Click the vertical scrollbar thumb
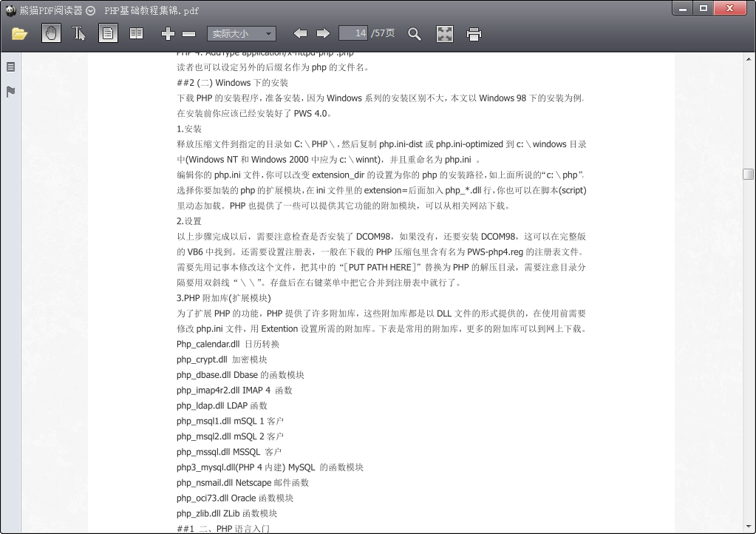Image resolution: width=756 pixels, height=534 pixels. [x=749, y=174]
